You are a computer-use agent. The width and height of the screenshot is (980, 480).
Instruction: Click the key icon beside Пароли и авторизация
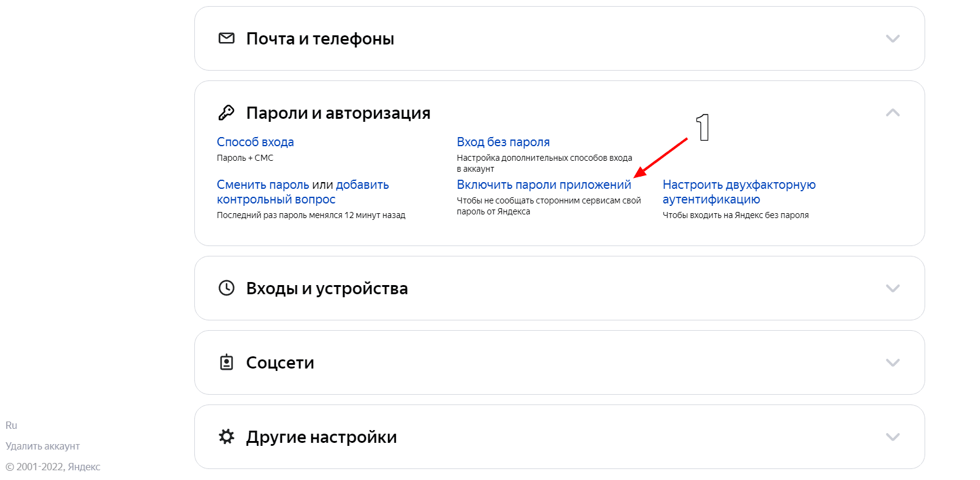226,113
